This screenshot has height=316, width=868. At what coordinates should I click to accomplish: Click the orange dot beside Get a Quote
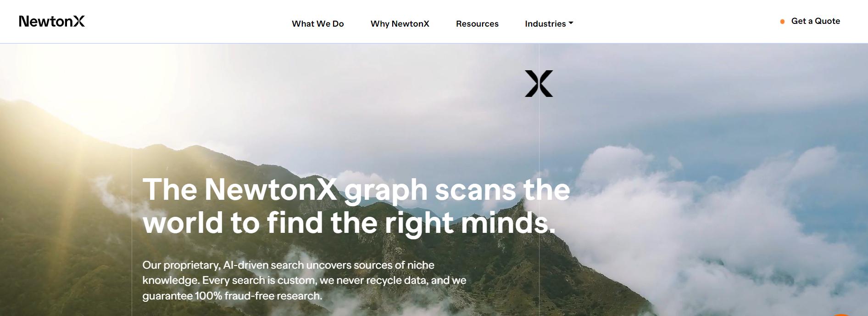pos(782,22)
